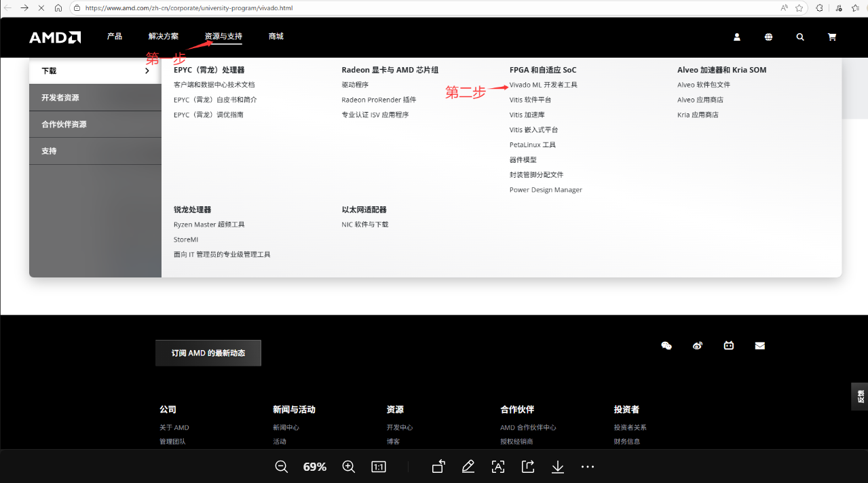Open Vivado ML 开发者工具 link

544,85
